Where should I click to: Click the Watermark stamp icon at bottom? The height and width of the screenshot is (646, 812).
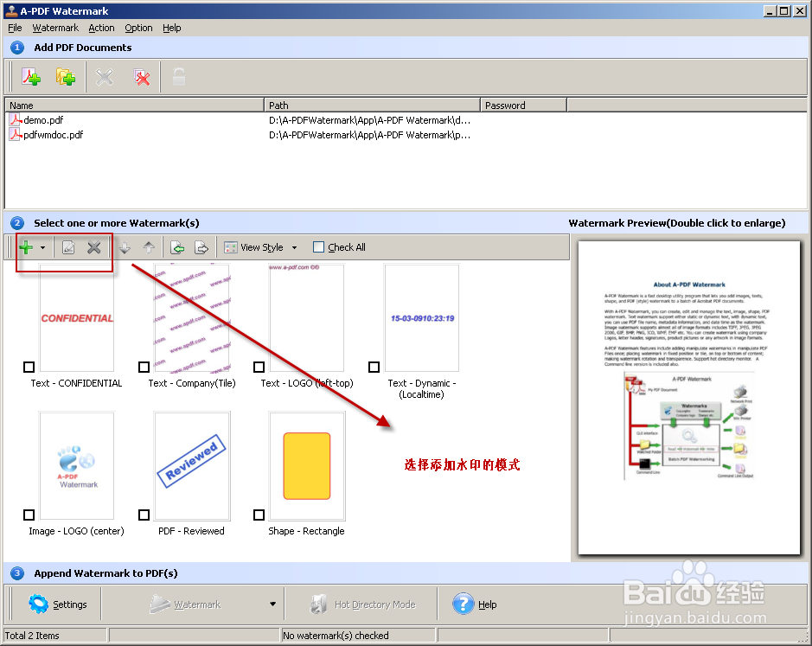(159, 604)
